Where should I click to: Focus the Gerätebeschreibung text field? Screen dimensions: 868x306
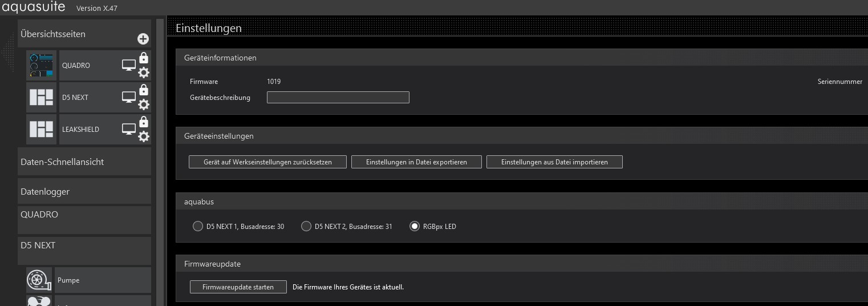coord(338,97)
